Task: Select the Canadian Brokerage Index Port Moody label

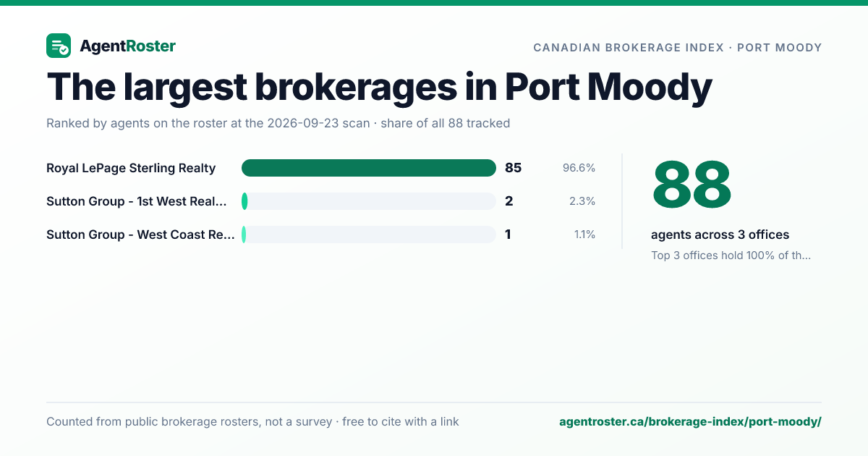Action: coord(678,48)
